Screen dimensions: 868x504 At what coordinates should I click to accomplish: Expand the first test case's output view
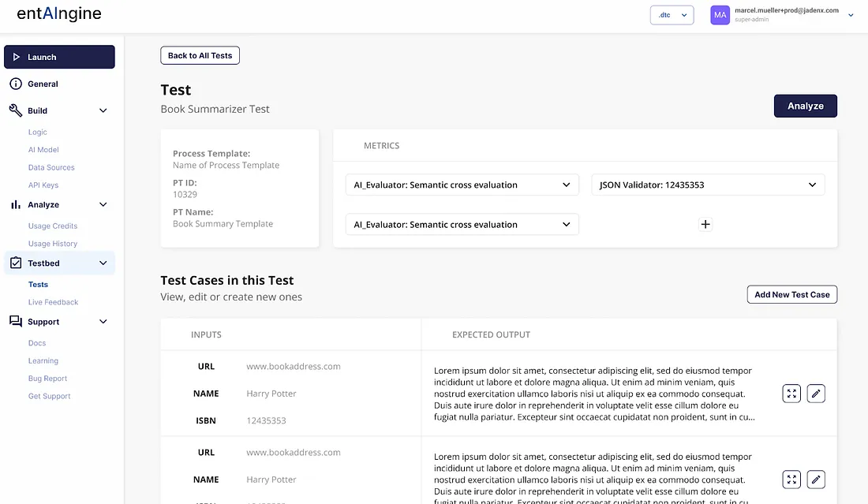(791, 394)
